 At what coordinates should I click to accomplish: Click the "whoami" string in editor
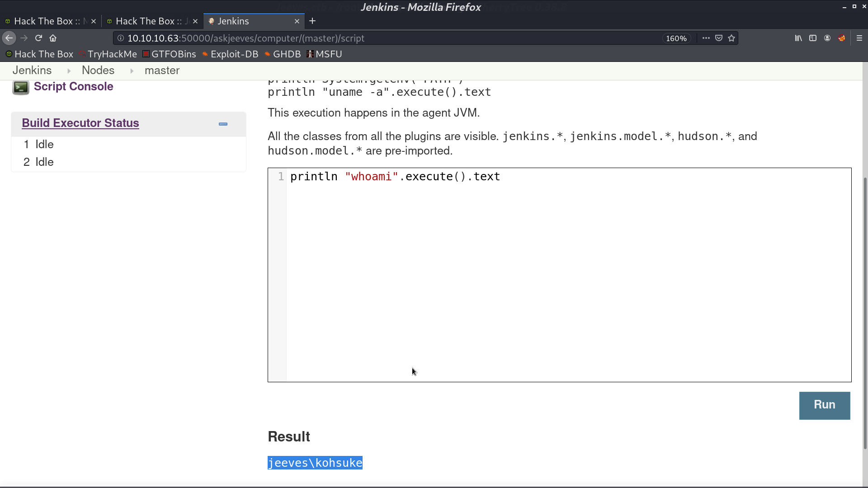[x=372, y=177]
